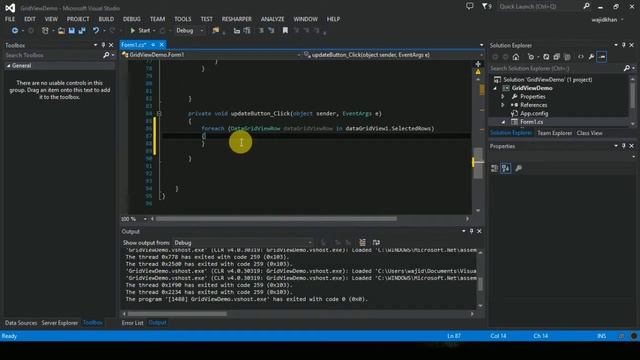Screen dimensions: 640x360
Task: Click in the Search Toolbox field
Action: (53, 55)
